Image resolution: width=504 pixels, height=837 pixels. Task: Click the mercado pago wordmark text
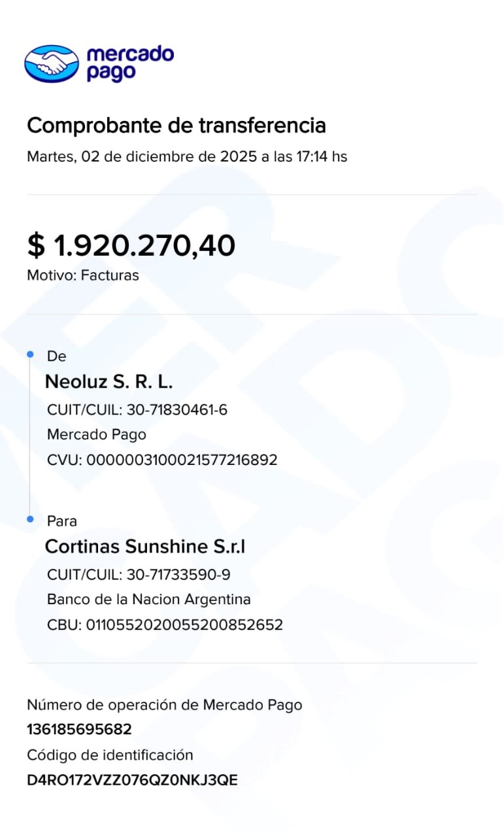point(130,63)
